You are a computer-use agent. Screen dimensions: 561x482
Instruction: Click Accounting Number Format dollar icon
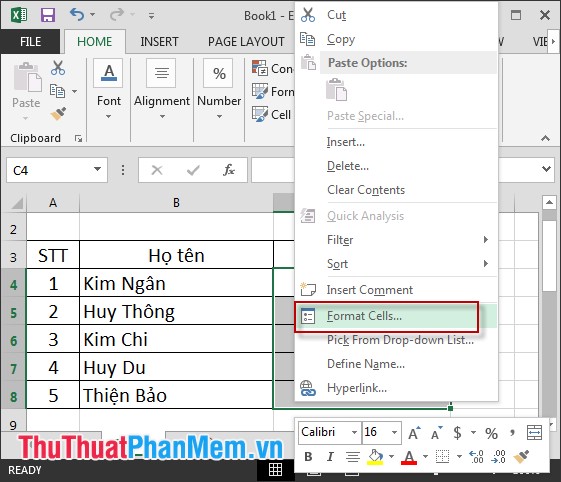[x=457, y=433]
